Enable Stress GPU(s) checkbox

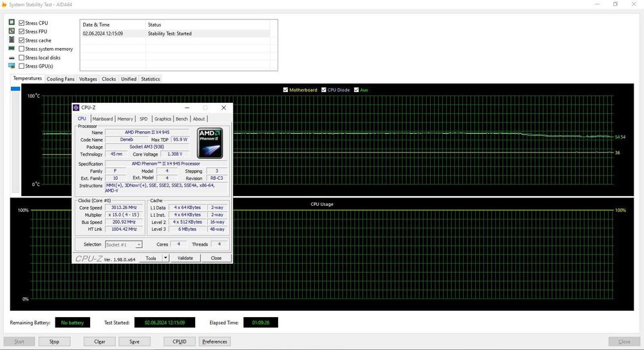21,66
